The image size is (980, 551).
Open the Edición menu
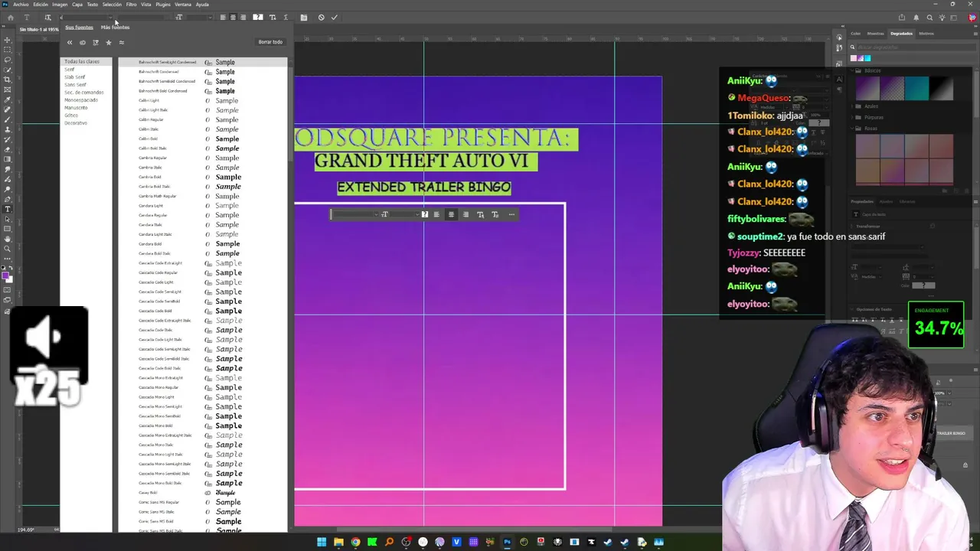[41, 5]
